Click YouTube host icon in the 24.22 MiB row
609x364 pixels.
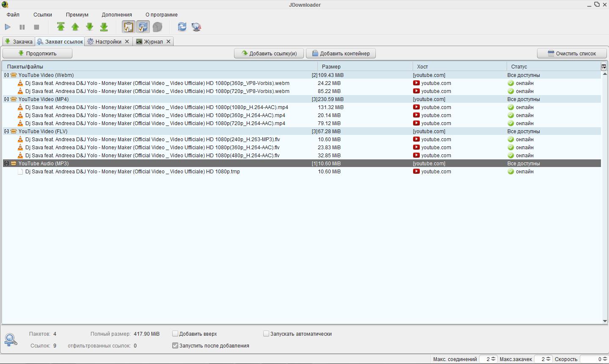pyautogui.click(x=416, y=83)
